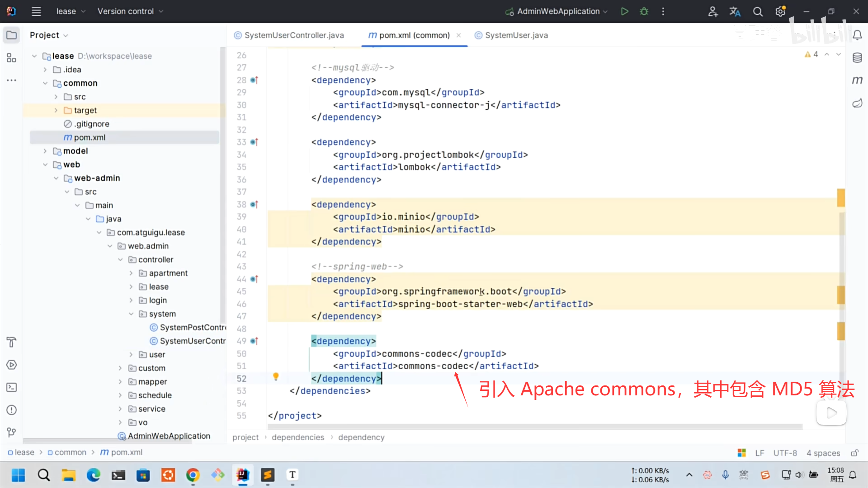This screenshot has width=868, height=488.
Task: Open the Database tool window icon
Action: [857, 58]
